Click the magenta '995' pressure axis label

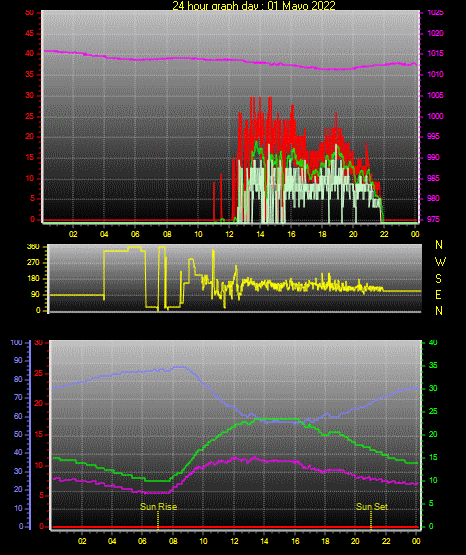[x=433, y=136]
